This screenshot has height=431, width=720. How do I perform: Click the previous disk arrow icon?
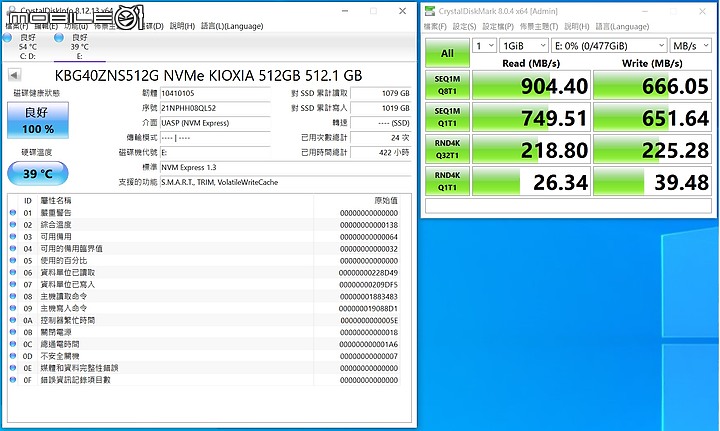pos(14,75)
